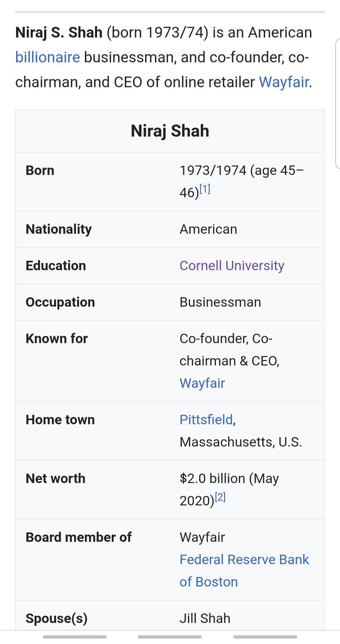Select the Occupation row label

(x=60, y=302)
